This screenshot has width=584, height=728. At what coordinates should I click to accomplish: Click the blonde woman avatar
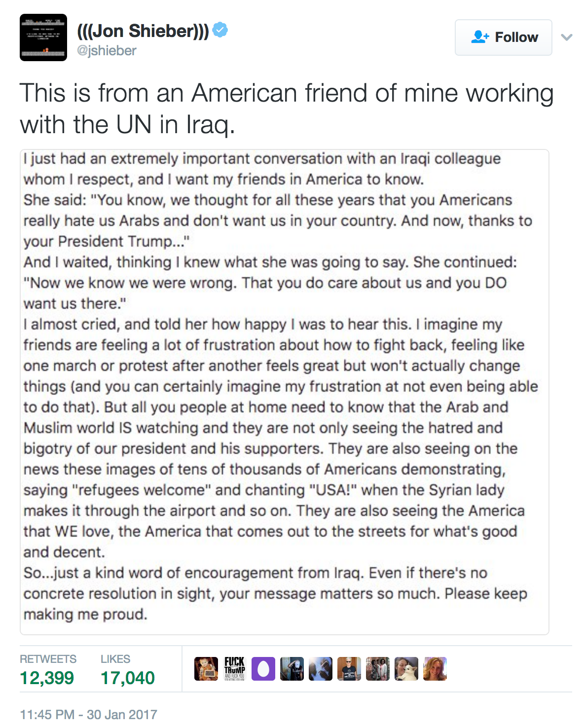click(435, 669)
